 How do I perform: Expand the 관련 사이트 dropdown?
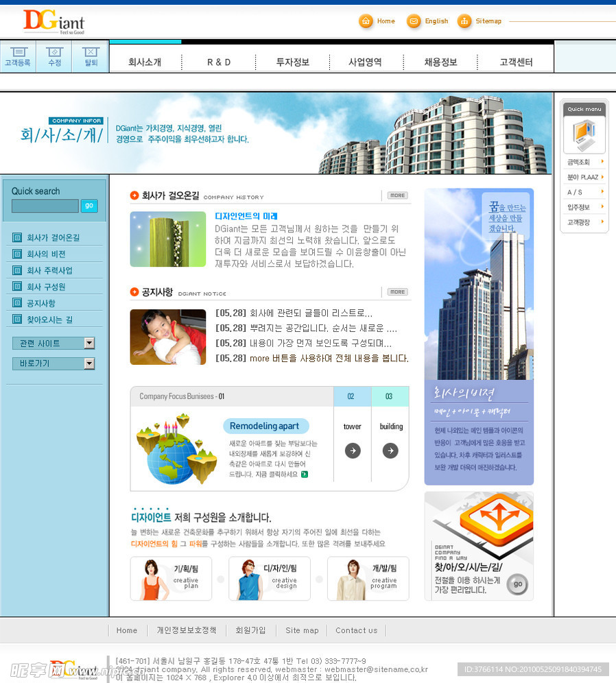tap(89, 344)
